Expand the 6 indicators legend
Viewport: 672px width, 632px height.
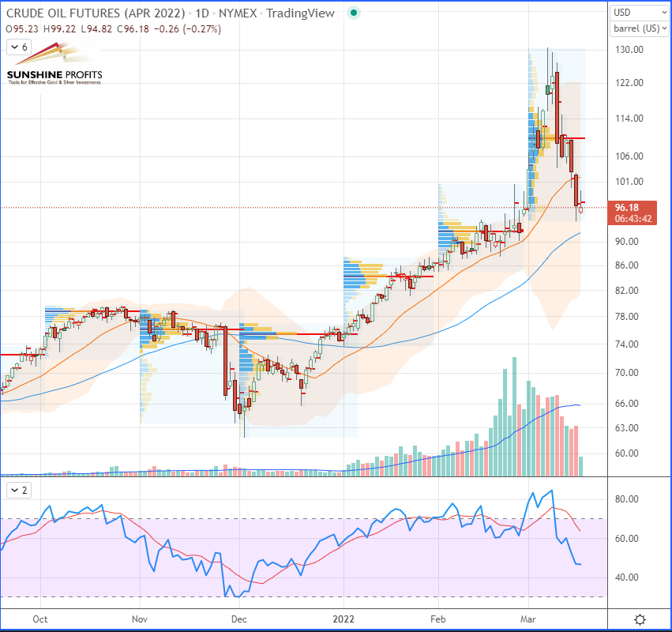click(x=18, y=47)
